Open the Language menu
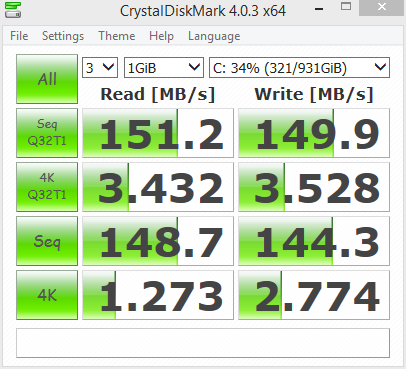Image resolution: width=406 pixels, height=369 pixels. point(214,36)
